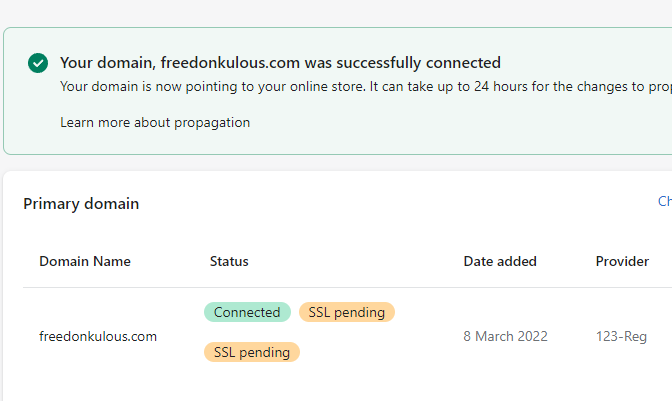Click the Status column header
Image resolution: width=672 pixels, height=401 pixels.
point(229,261)
